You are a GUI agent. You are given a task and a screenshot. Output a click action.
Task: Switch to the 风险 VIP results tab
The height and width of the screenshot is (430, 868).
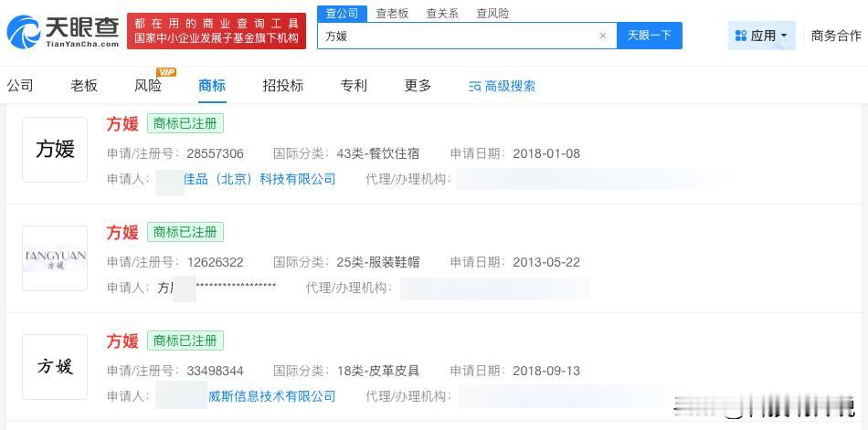pyautogui.click(x=148, y=85)
